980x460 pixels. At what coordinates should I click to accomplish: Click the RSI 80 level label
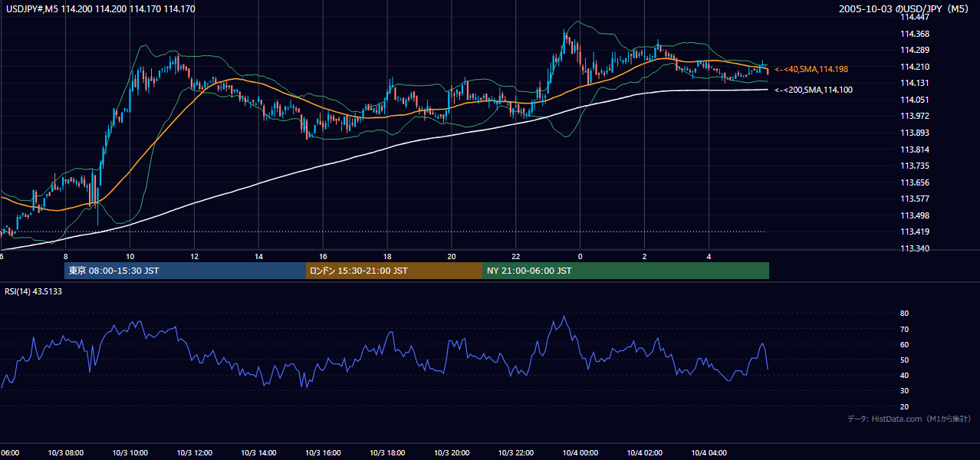(904, 314)
